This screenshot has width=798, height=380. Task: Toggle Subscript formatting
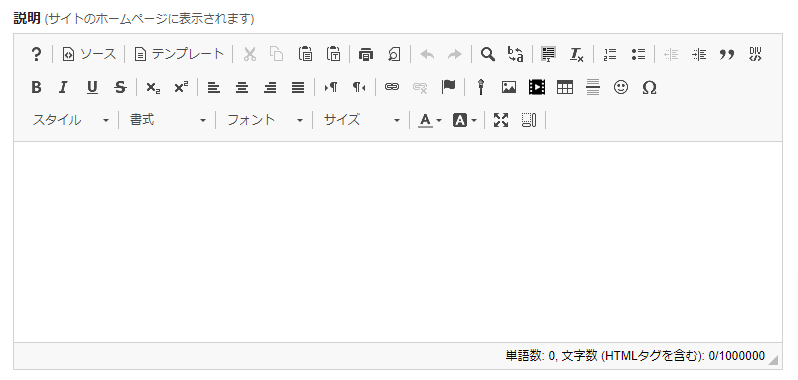coord(153,87)
